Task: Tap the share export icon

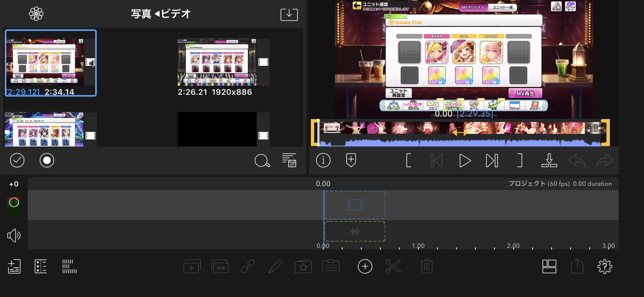Action: pos(577,266)
